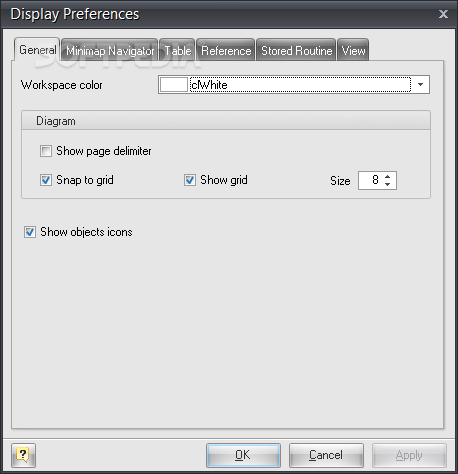Open help with the question mark icon

tap(23, 455)
